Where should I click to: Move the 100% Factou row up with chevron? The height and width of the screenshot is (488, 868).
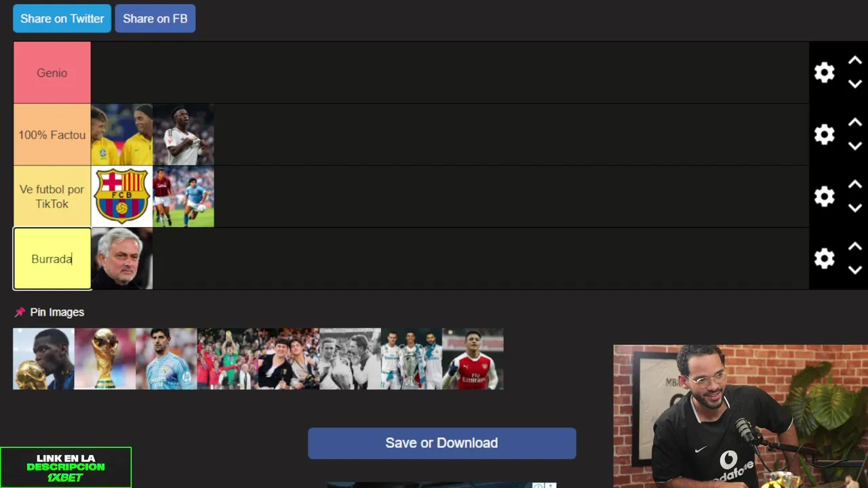click(x=855, y=122)
